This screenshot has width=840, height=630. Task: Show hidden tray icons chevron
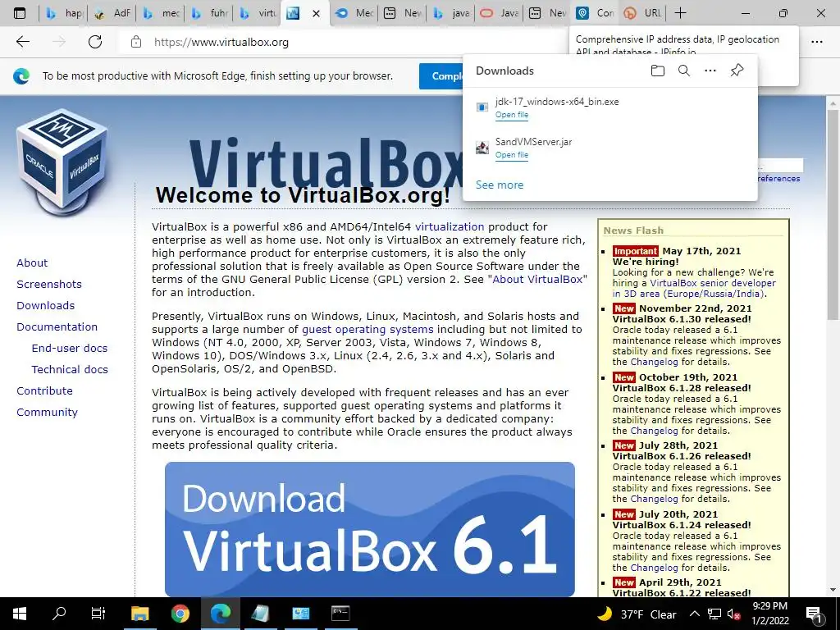tap(694, 614)
